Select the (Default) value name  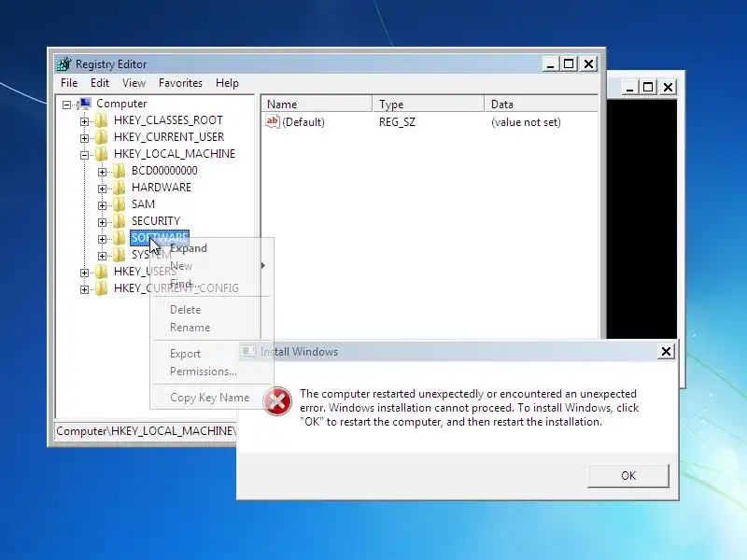point(303,122)
